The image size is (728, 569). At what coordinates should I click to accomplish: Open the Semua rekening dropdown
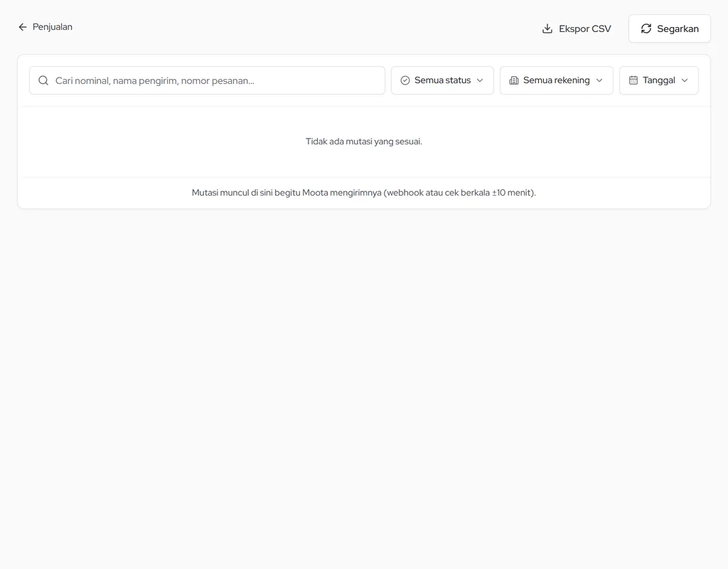tap(556, 80)
